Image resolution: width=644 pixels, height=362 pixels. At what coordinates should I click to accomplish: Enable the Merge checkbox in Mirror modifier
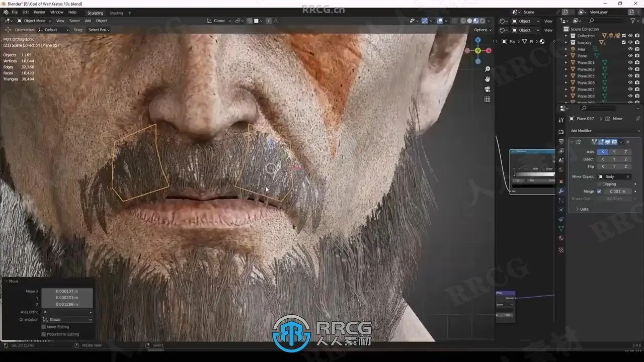pyautogui.click(x=599, y=192)
